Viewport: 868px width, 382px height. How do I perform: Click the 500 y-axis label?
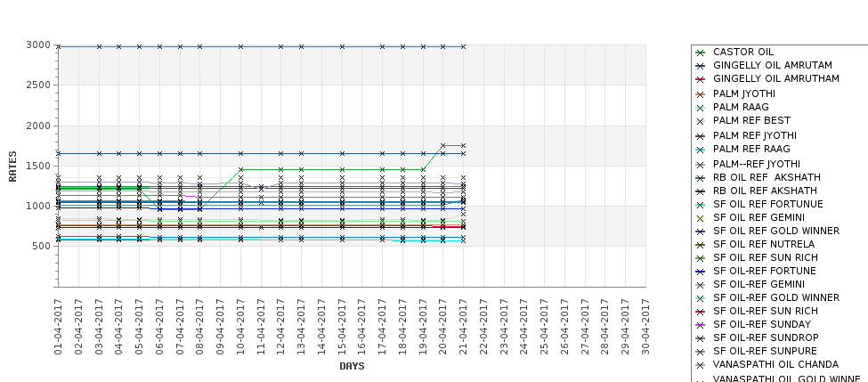(42, 247)
